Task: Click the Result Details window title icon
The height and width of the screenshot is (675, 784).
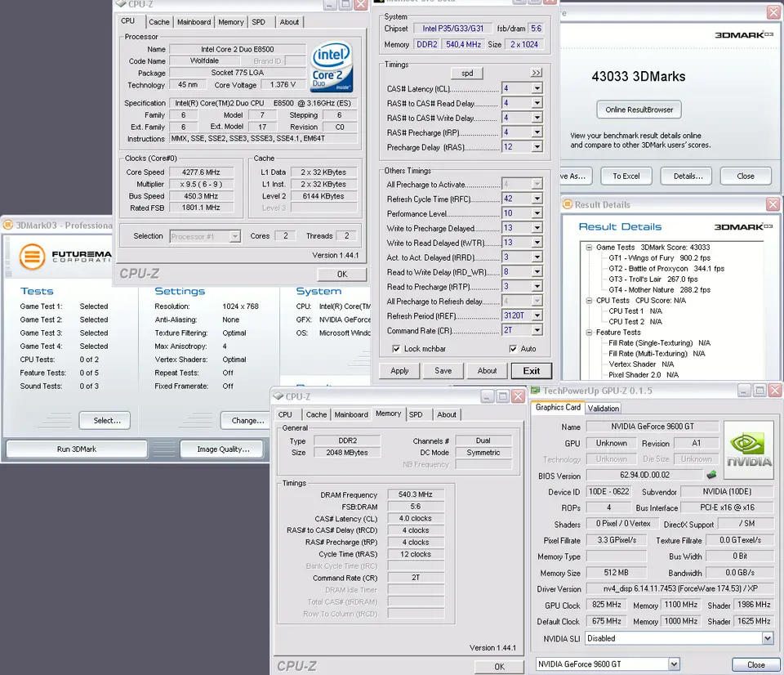Action: pos(568,204)
